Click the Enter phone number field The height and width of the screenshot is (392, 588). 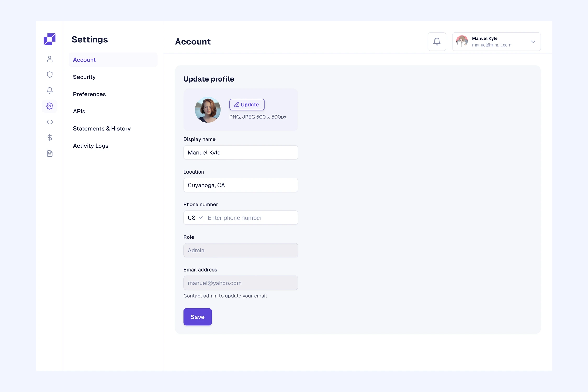251,218
